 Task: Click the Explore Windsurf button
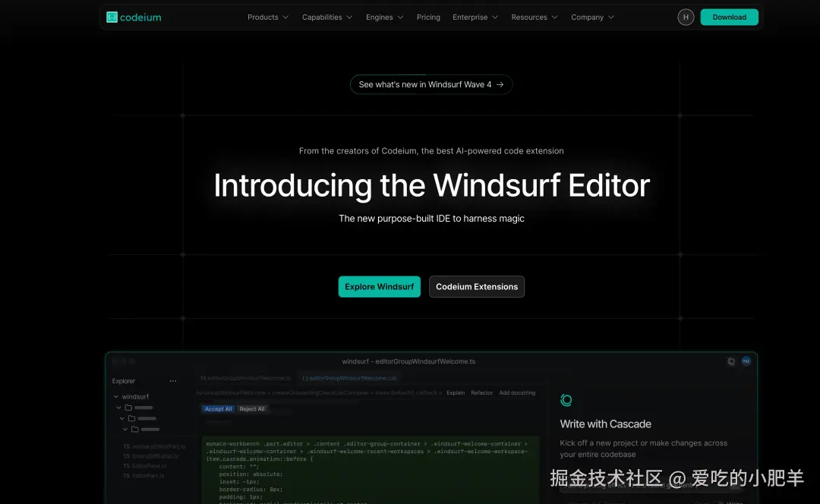point(379,286)
